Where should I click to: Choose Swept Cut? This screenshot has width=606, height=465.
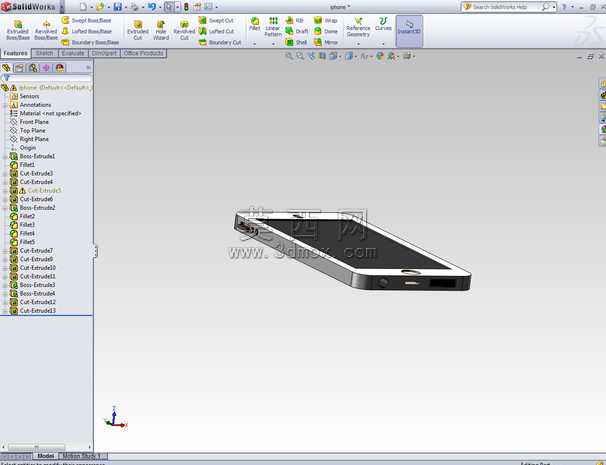[x=216, y=20]
